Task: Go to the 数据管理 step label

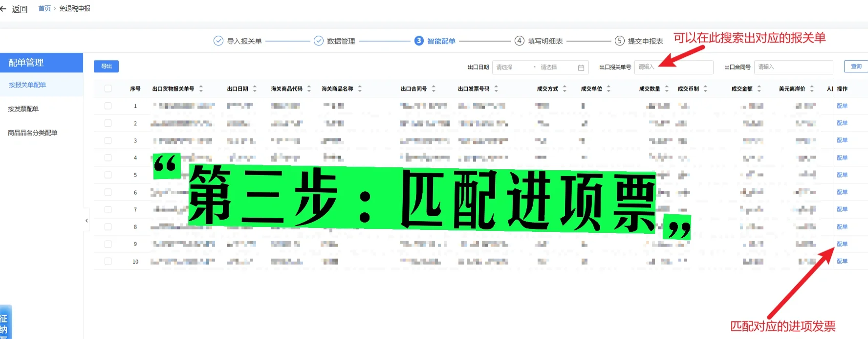Action: pos(341,41)
